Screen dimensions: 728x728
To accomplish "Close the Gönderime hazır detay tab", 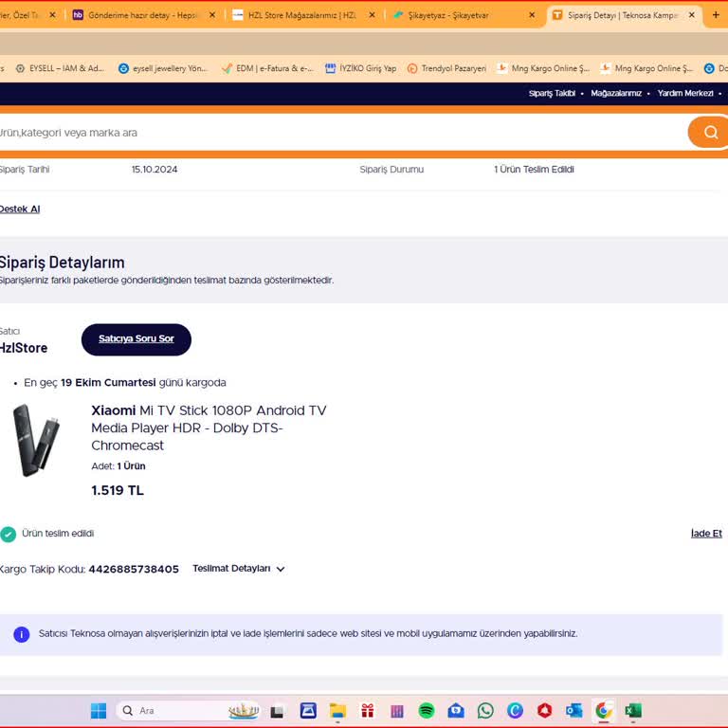I will pos(212,15).
